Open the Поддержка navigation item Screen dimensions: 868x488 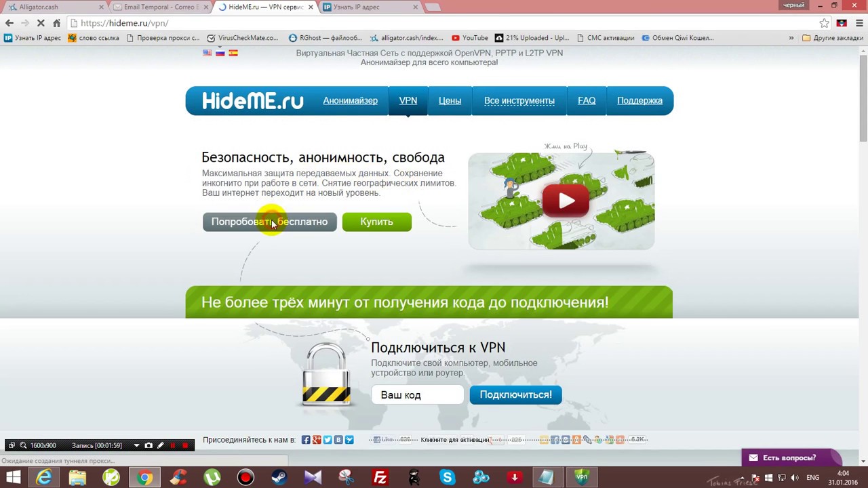coord(639,100)
